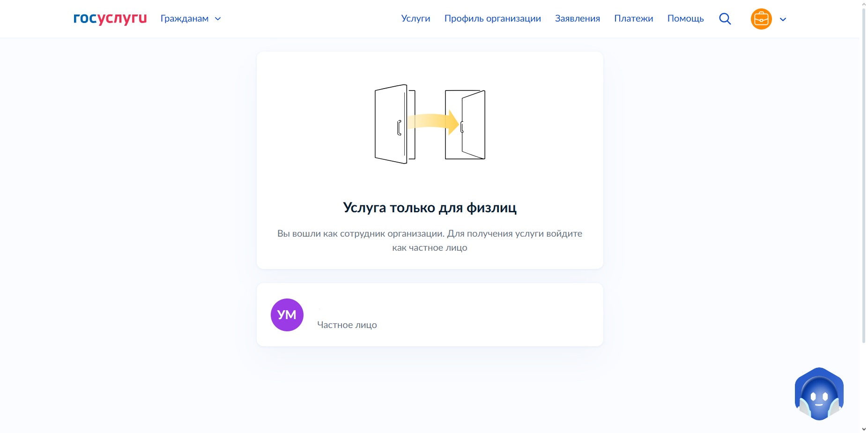This screenshot has height=433, width=868.
Task: Switch to the Частное лицо account
Action: (347, 325)
